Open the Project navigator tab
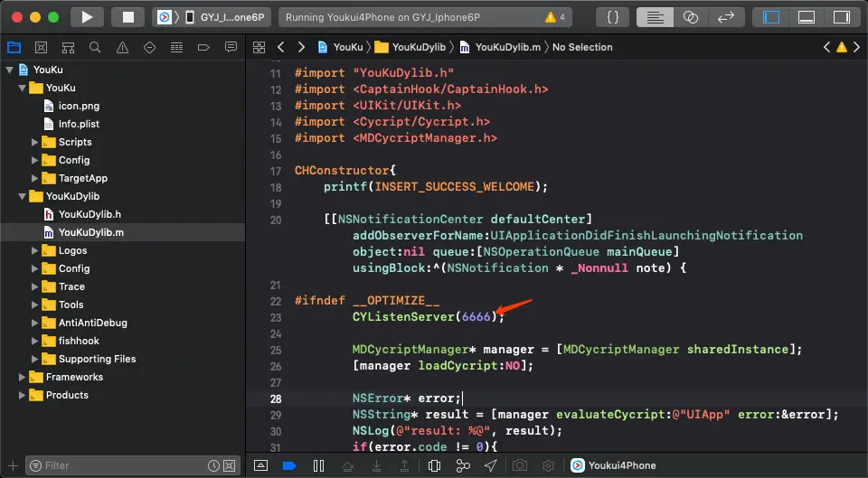Image resolution: width=868 pixels, height=478 pixels. [14, 48]
